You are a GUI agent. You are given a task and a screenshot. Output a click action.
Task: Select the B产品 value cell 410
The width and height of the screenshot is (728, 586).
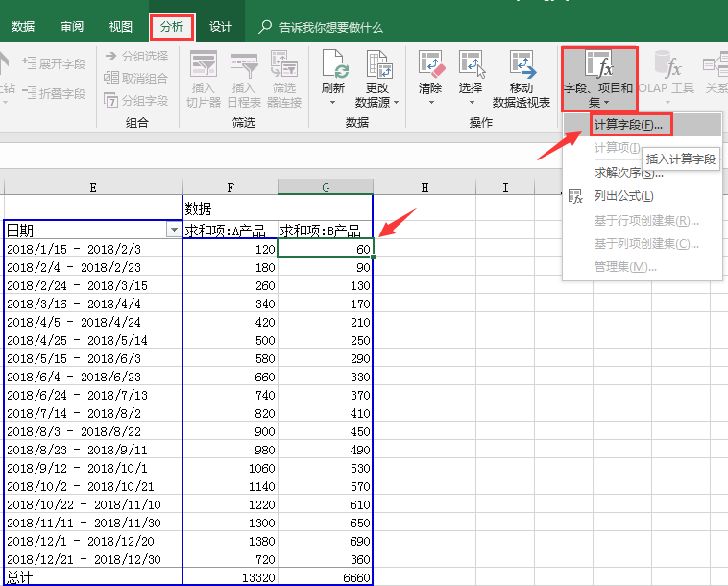point(325,413)
